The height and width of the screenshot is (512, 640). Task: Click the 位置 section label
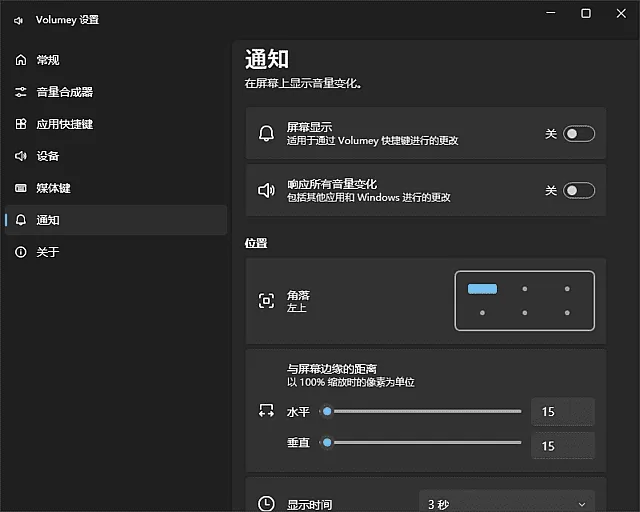click(x=256, y=243)
